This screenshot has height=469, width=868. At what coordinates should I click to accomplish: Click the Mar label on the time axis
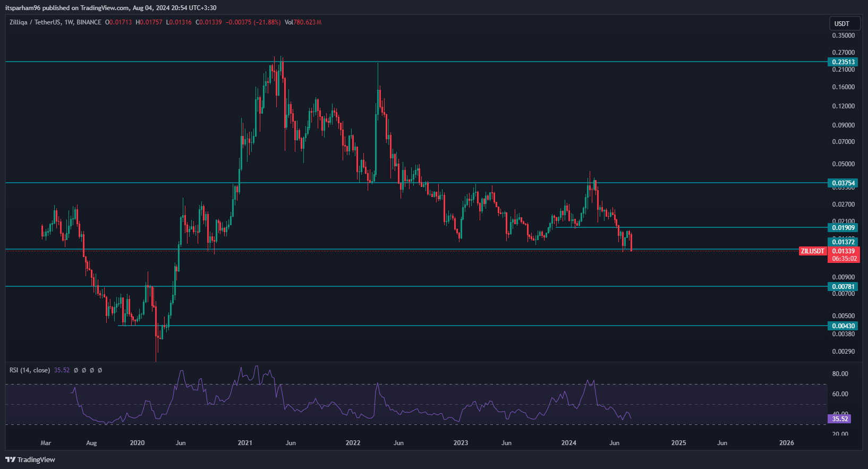[46, 443]
